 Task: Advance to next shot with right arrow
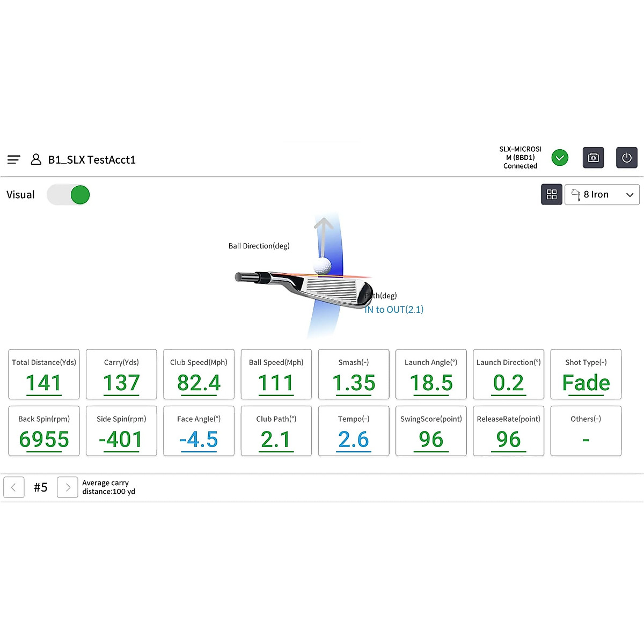(x=67, y=487)
